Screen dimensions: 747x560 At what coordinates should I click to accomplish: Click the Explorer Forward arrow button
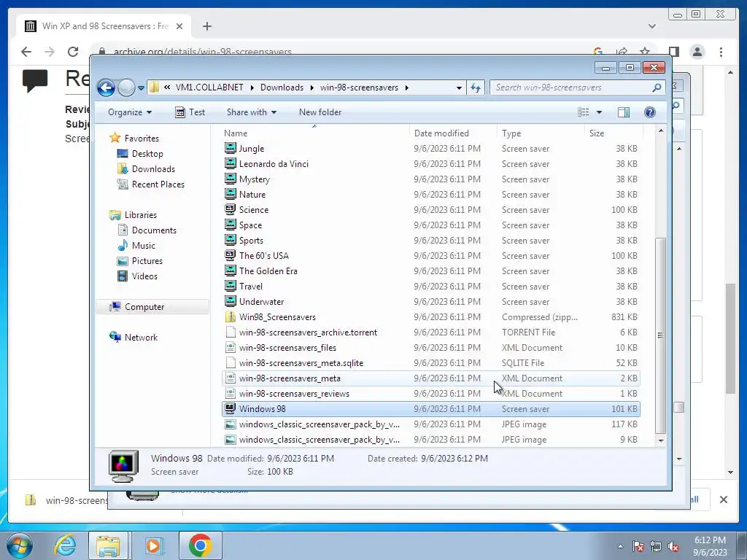tap(125, 87)
